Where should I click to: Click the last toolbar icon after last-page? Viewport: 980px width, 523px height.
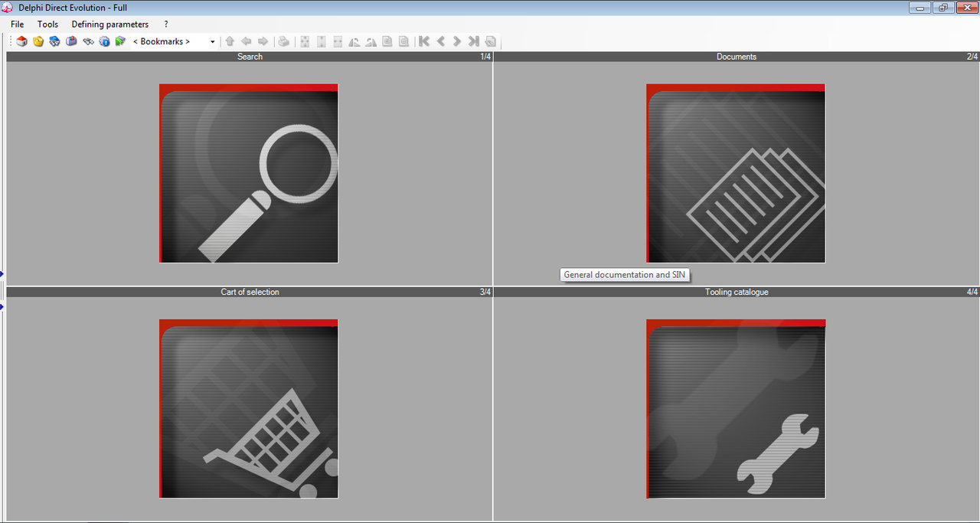491,41
